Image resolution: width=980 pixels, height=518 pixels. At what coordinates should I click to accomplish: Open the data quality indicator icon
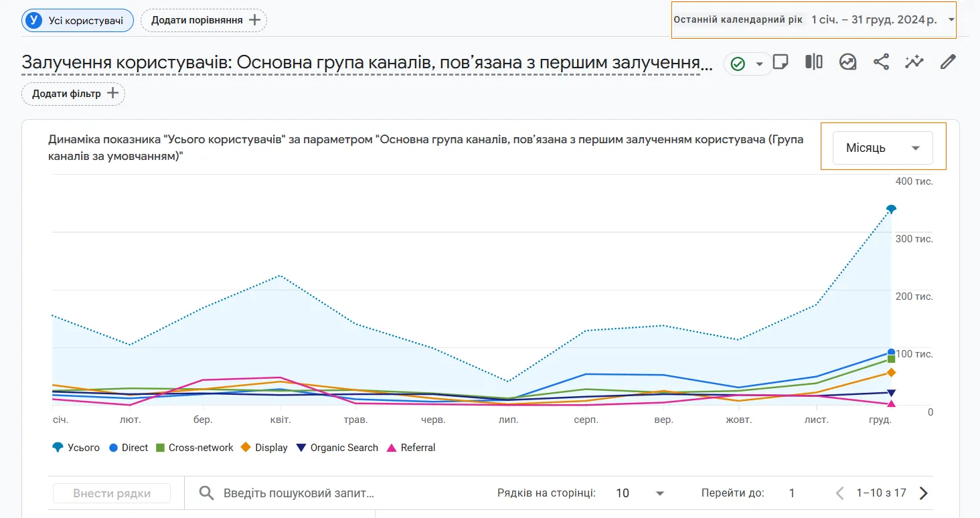click(x=736, y=62)
